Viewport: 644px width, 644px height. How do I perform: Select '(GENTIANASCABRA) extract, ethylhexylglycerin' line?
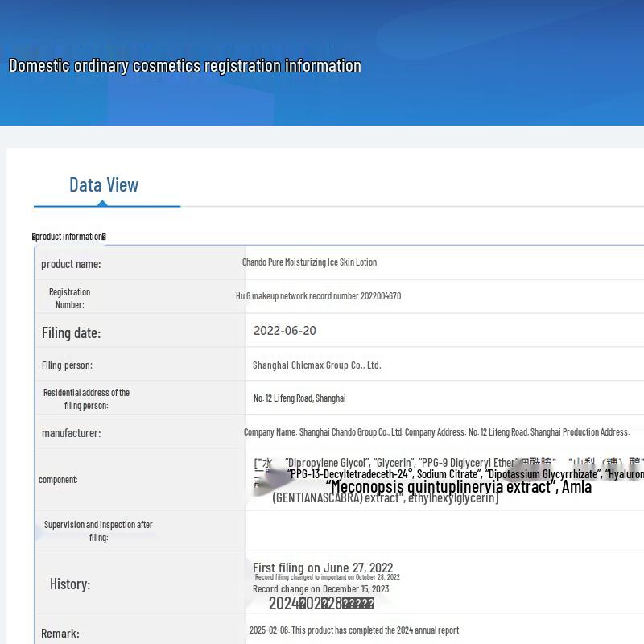(386, 497)
